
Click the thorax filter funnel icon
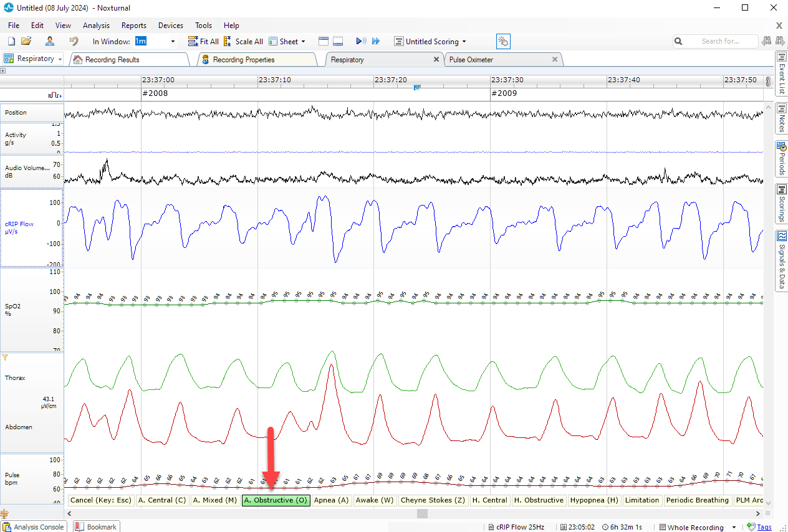click(6, 358)
